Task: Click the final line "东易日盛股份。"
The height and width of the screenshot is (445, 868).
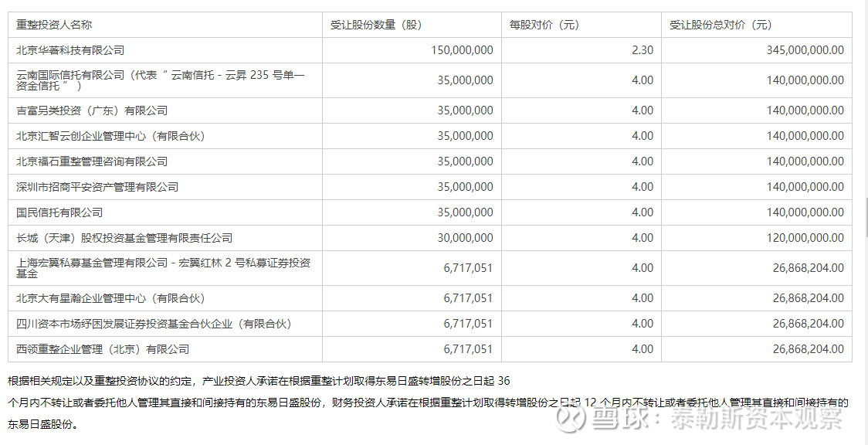Action: 43,425
